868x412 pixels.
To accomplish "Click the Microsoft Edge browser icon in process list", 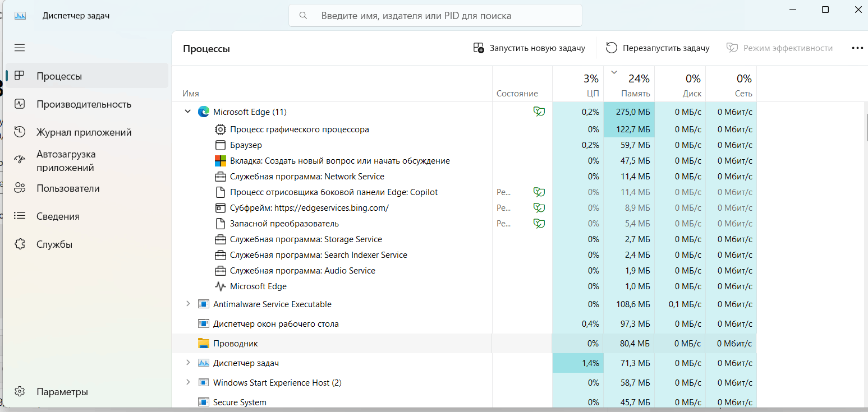I will pyautogui.click(x=203, y=112).
